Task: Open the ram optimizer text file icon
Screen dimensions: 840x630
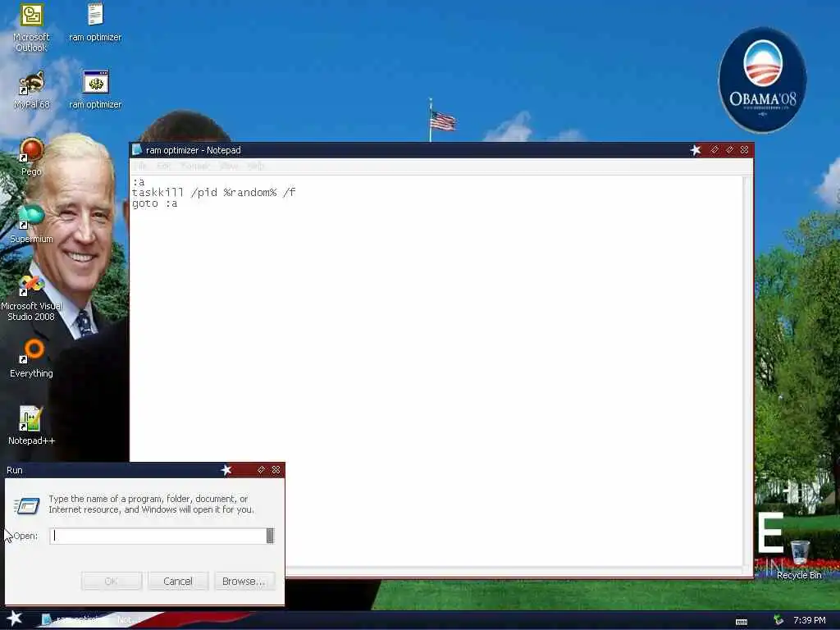Action: point(95,22)
